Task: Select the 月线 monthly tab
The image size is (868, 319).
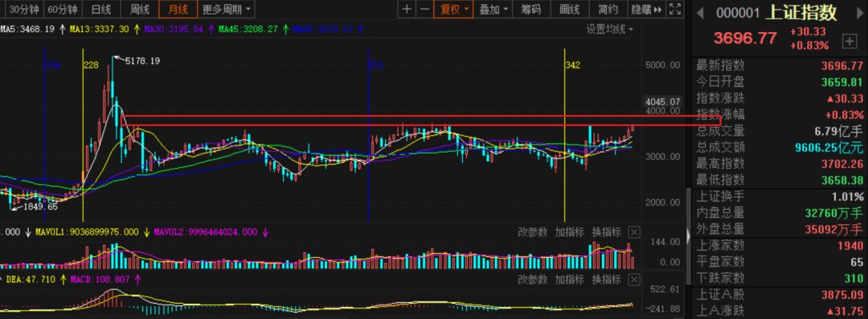Action: (178, 9)
